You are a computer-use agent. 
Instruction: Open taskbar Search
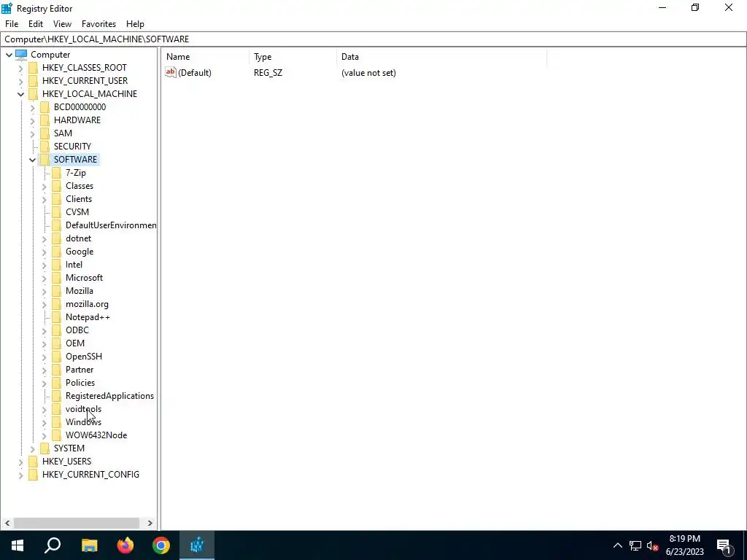53,545
